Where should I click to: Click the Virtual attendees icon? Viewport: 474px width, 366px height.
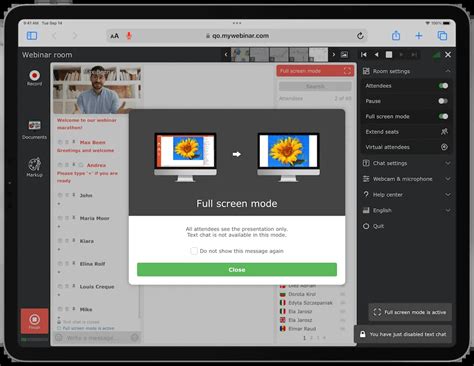click(x=444, y=147)
